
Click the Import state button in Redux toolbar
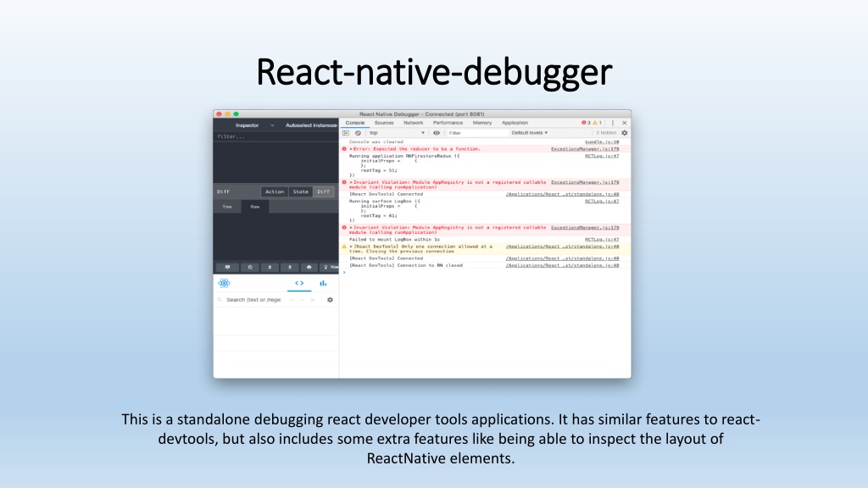(270, 267)
